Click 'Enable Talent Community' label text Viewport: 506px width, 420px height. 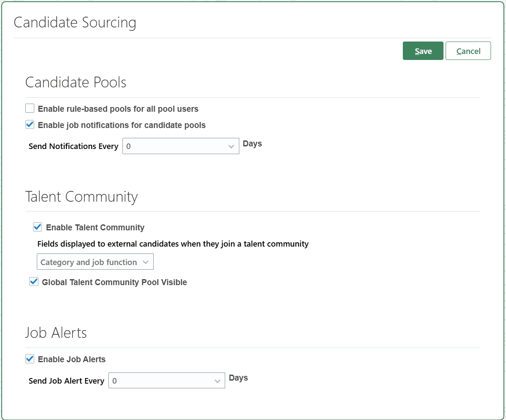tap(95, 228)
